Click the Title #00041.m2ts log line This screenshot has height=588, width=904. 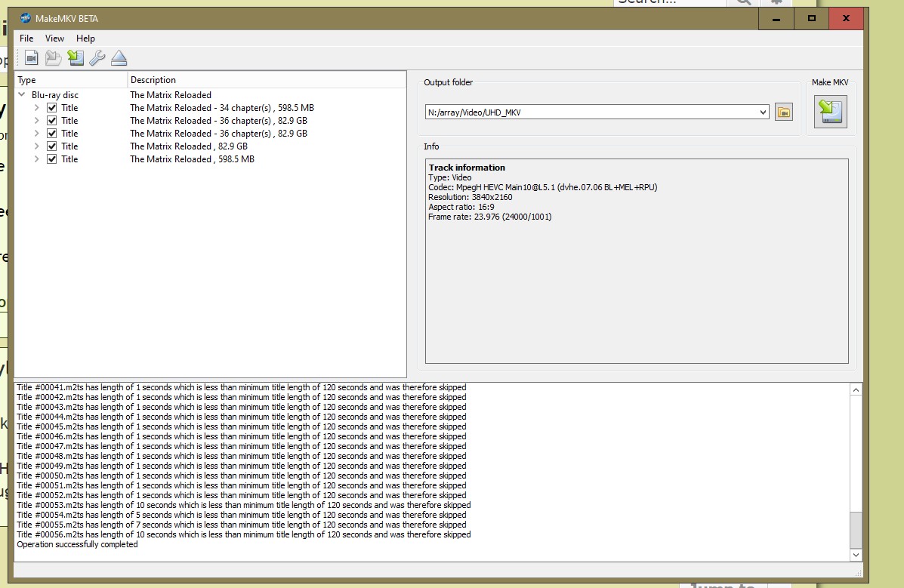pyautogui.click(x=241, y=387)
